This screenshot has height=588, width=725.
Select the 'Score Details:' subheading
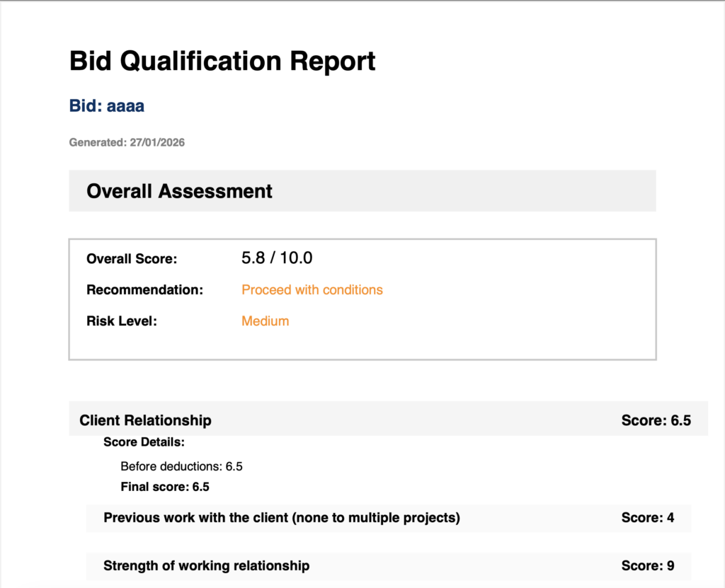[144, 442]
